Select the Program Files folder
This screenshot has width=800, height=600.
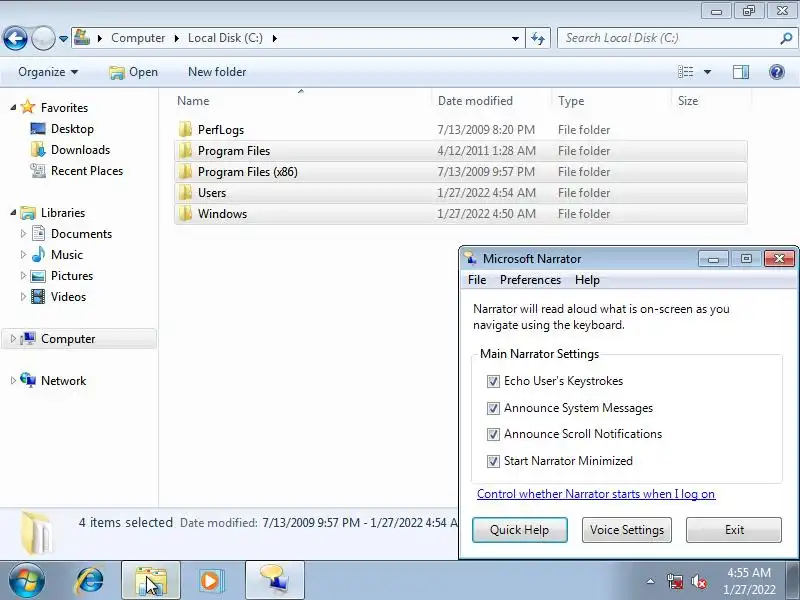click(461, 151)
